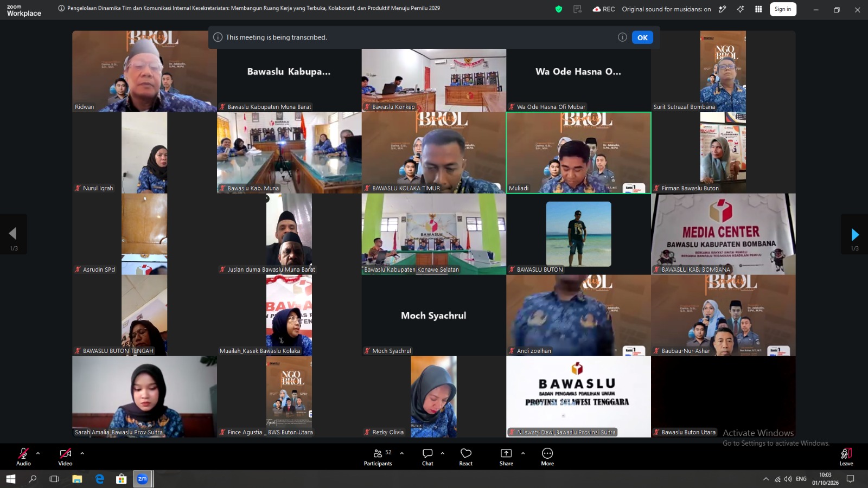Open Microsoft Edge from taskbar
The width and height of the screenshot is (868, 488).
(x=99, y=479)
